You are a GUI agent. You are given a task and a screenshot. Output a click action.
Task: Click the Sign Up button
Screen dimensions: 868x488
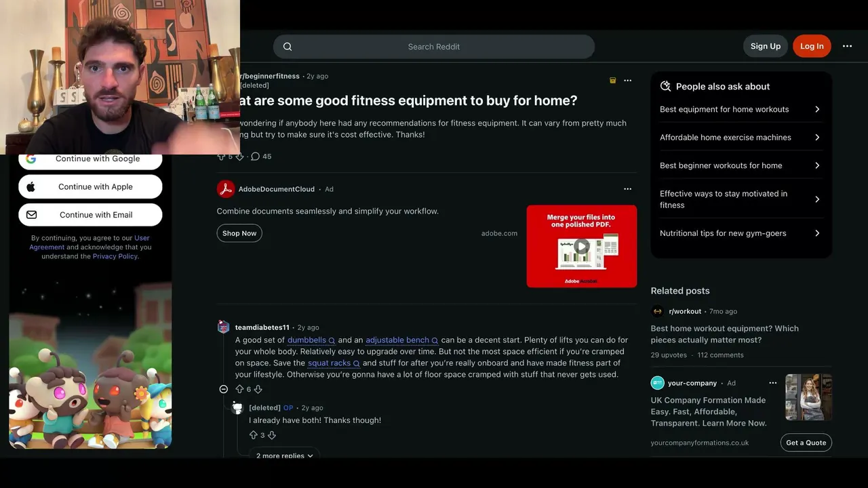pyautogui.click(x=766, y=46)
